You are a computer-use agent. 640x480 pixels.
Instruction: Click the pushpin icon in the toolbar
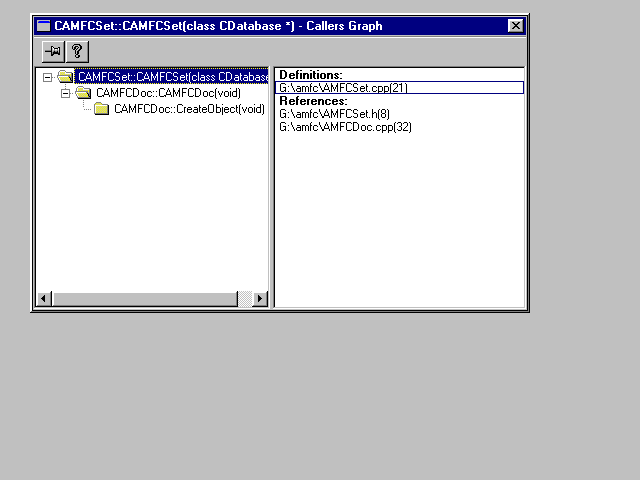[53, 51]
